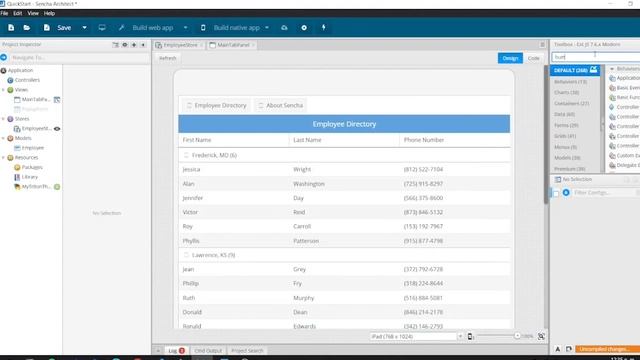Click the lightning bolt icon in toolbar
The height and width of the screenshot is (360, 640).
click(x=324, y=27)
